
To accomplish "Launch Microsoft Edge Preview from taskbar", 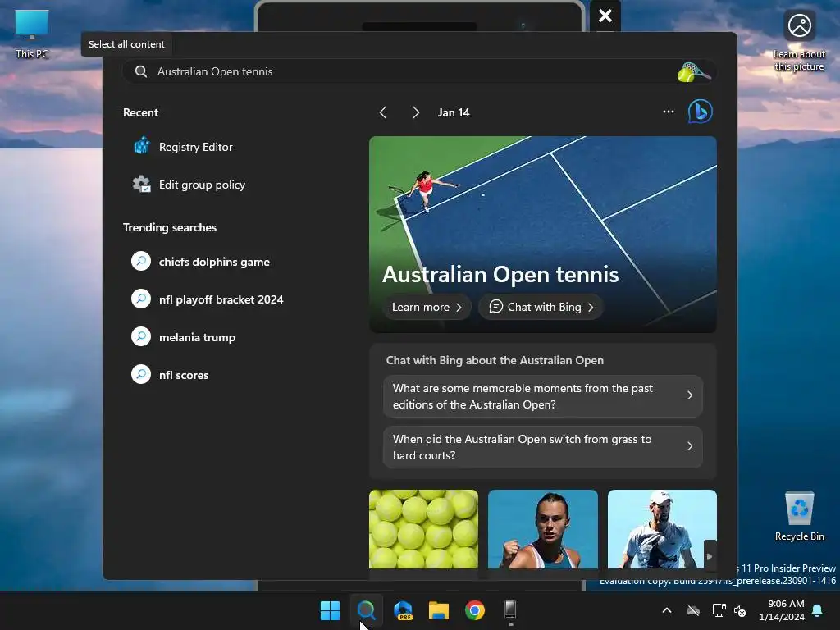I will (x=403, y=610).
